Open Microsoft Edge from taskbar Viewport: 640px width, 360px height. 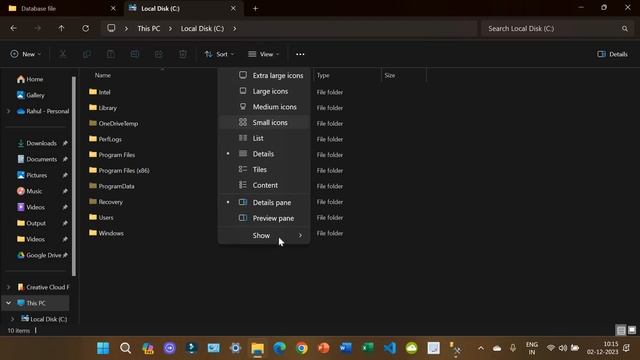point(280,348)
